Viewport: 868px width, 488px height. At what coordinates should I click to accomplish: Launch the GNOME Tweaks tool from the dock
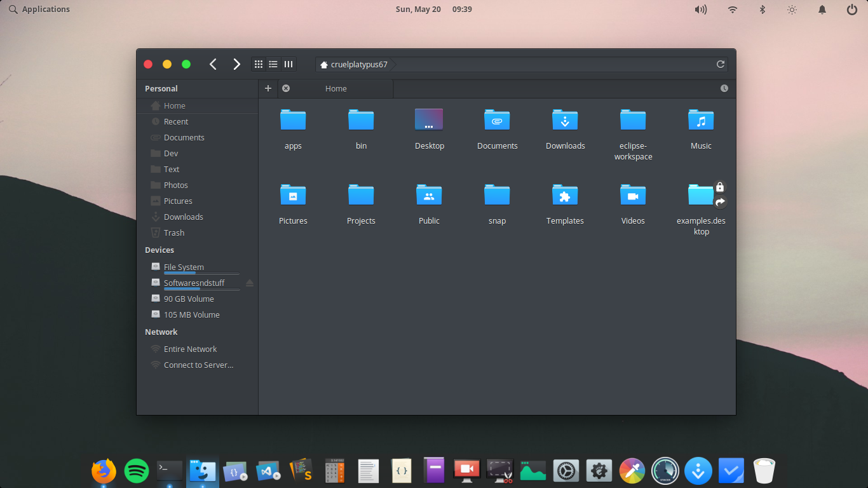coord(599,471)
